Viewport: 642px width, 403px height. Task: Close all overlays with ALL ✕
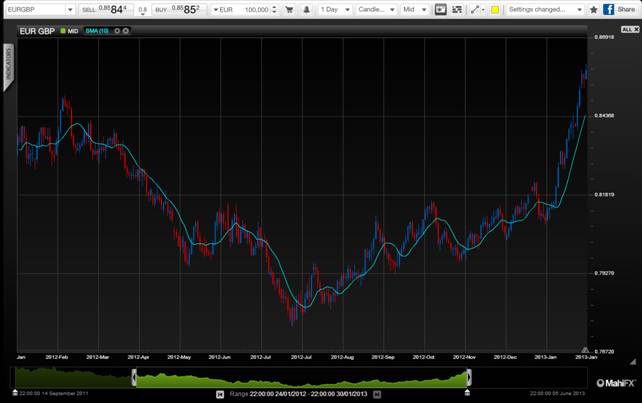click(628, 30)
